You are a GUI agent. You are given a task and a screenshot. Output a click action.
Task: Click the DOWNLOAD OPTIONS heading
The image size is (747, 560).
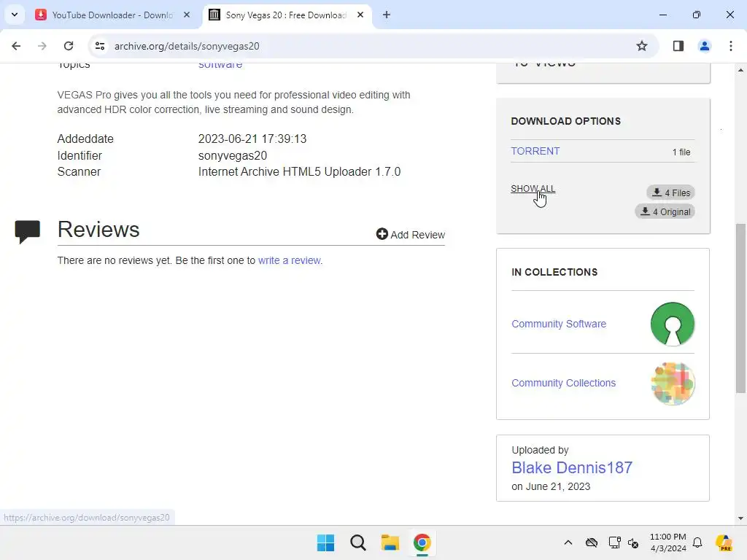click(565, 121)
